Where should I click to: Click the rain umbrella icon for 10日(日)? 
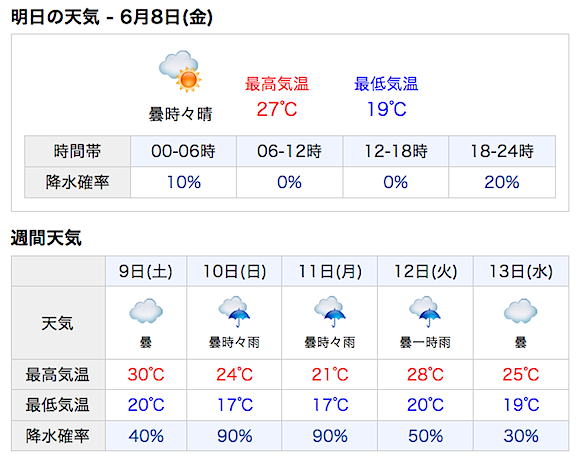(234, 311)
